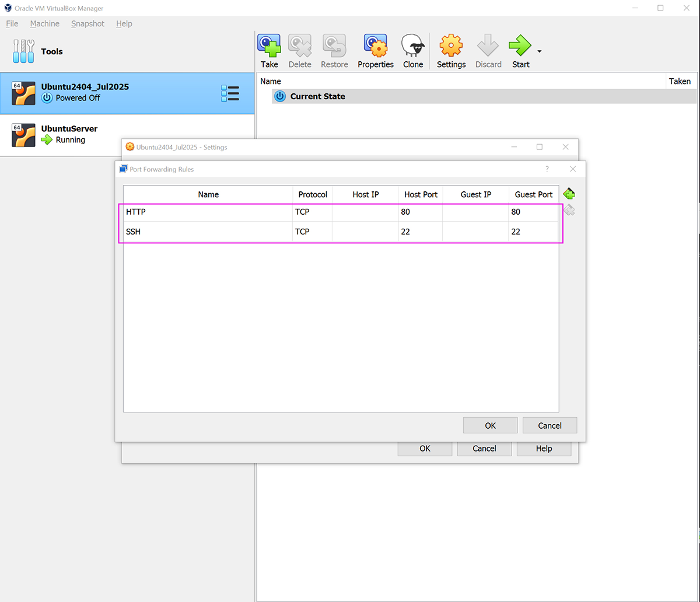Click OK in the Settings window
Screen dimensions: 700x602
coord(425,449)
